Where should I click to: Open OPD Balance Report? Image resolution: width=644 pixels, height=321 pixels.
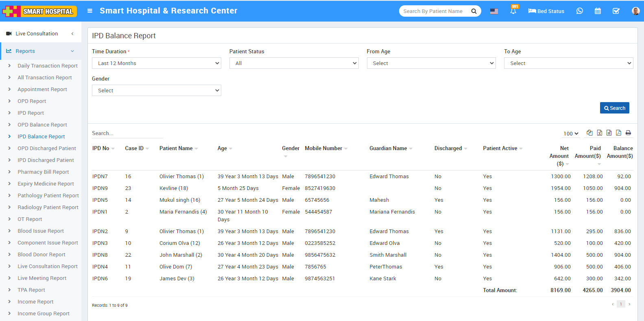click(42, 125)
